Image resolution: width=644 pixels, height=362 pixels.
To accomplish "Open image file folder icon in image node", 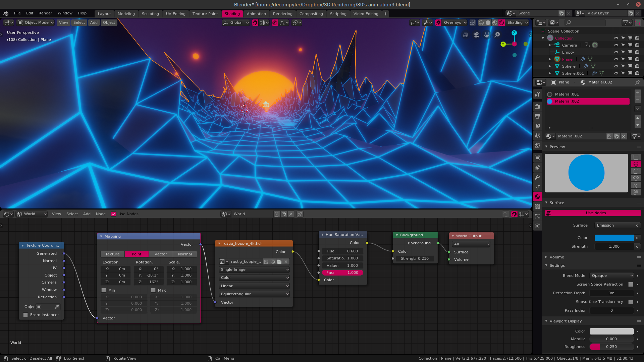I will pos(279,262).
